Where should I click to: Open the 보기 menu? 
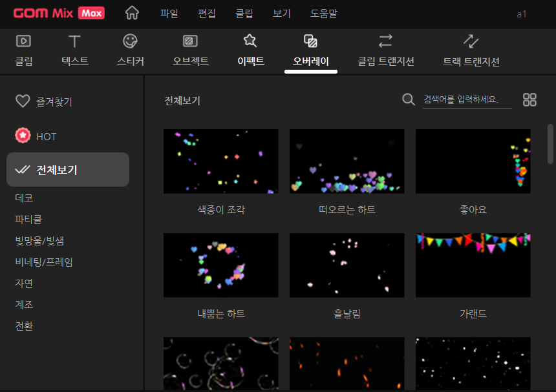[x=282, y=14]
